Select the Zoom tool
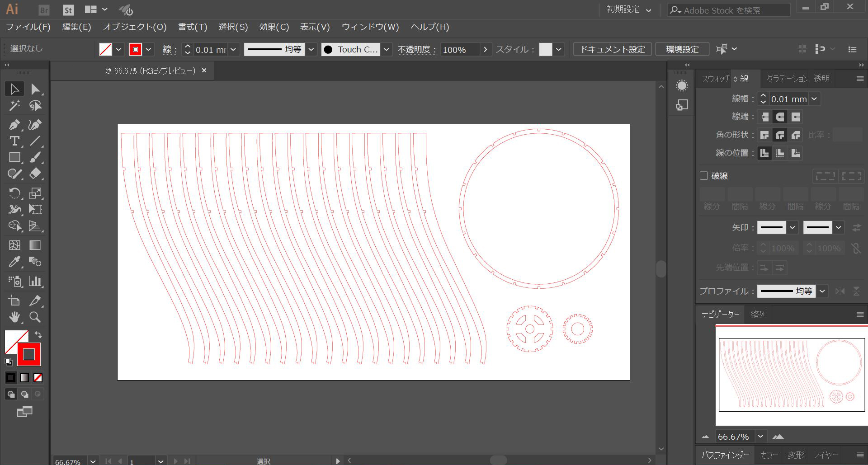Image resolution: width=868 pixels, height=465 pixels. [x=35, y=317]
